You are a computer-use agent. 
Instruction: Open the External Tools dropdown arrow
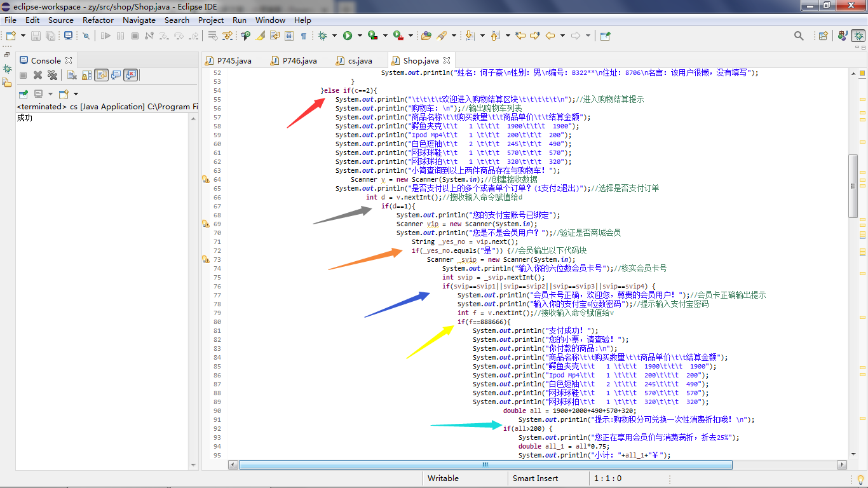410,36
